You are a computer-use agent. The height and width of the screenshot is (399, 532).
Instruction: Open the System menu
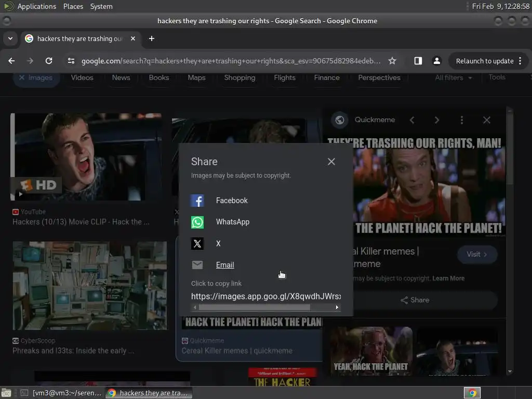101,6
